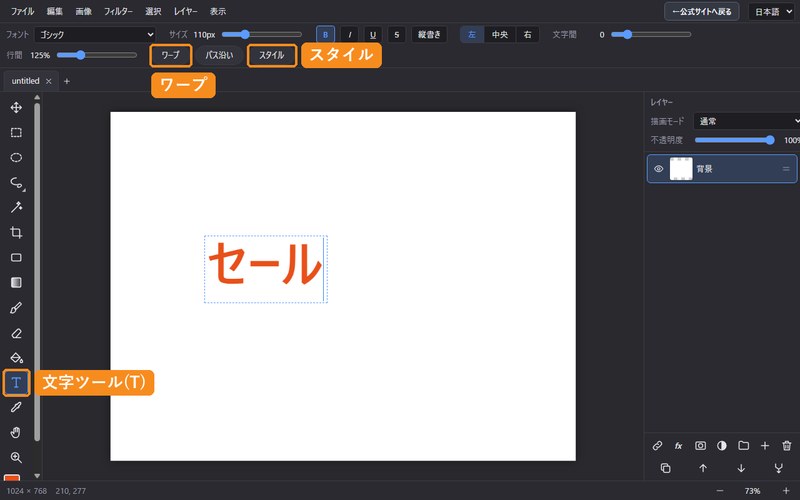Move the layer down
The width and height of the screenshot is (800, 500).
click(741, 468)
